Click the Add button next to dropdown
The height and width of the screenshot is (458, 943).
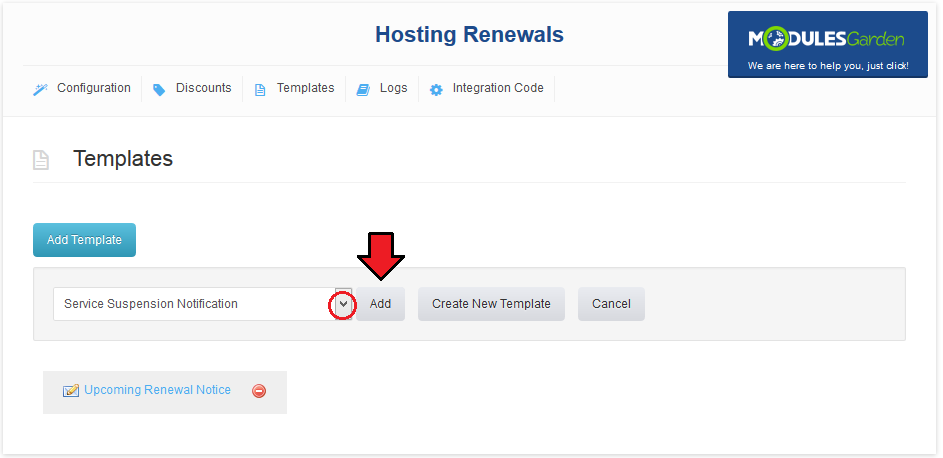(380, 304)
